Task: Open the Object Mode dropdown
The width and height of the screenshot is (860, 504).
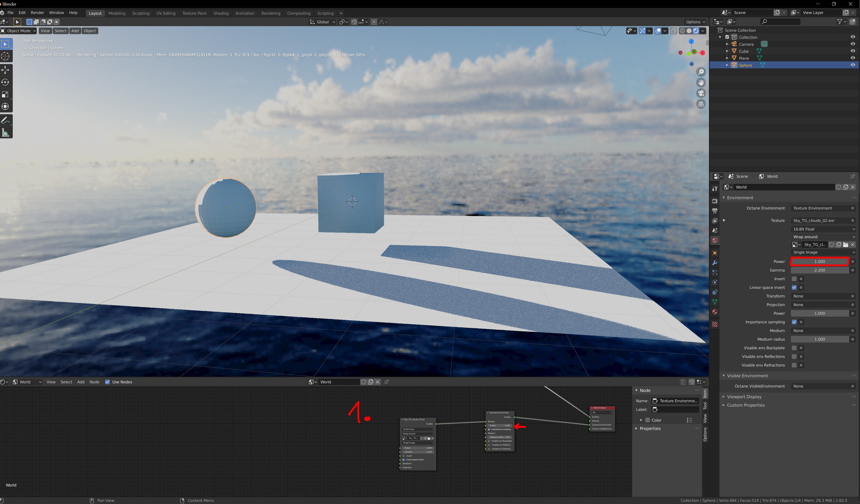Action: point(19,31)
